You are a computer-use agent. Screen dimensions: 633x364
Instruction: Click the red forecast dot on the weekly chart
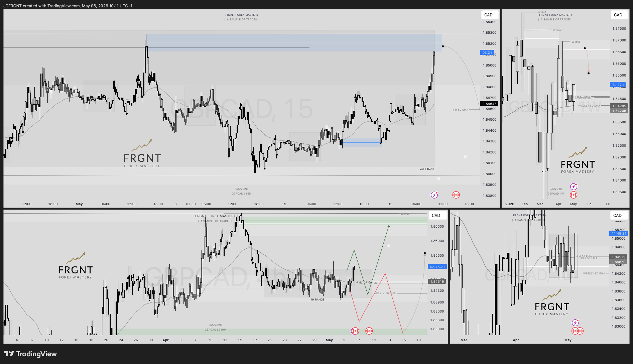588,73
